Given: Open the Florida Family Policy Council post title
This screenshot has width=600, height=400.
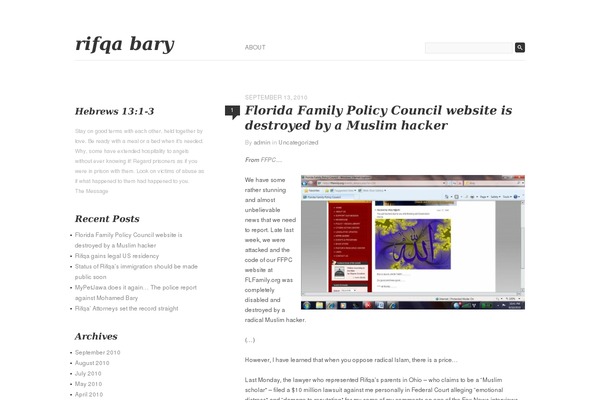Looking at the screenshot, I should [378, 118].
